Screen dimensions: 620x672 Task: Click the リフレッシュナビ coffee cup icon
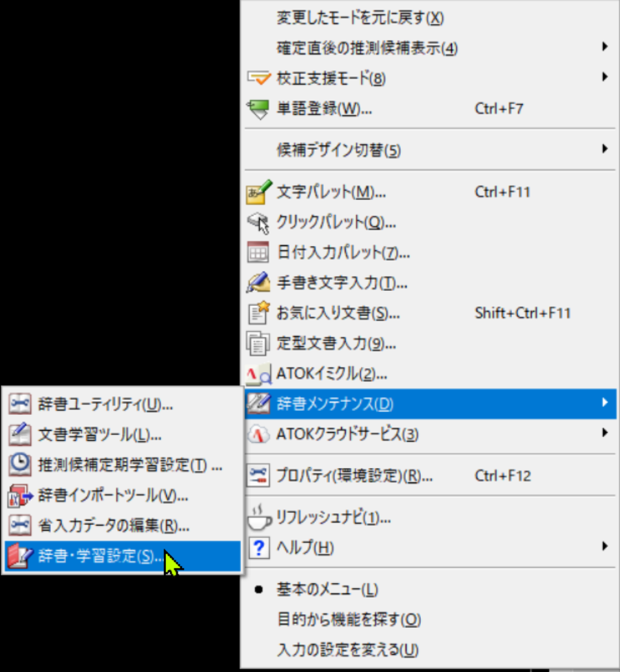pos(258,518)
